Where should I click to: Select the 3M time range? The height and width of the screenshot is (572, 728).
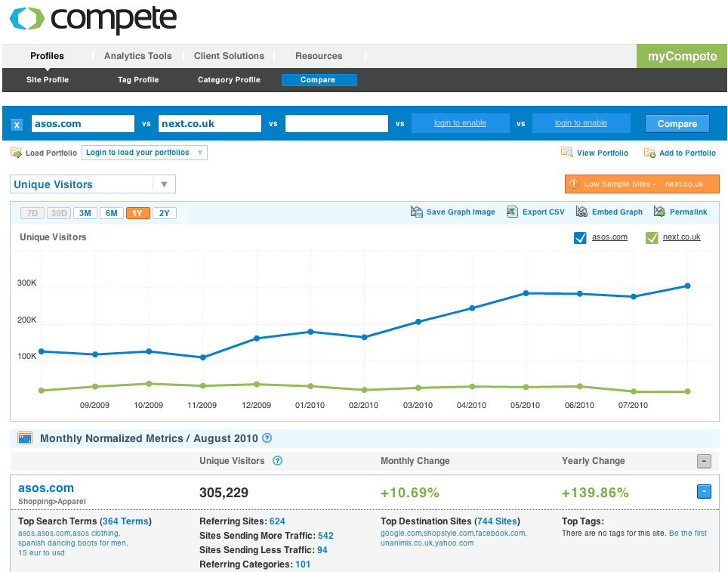coord(85,213)
